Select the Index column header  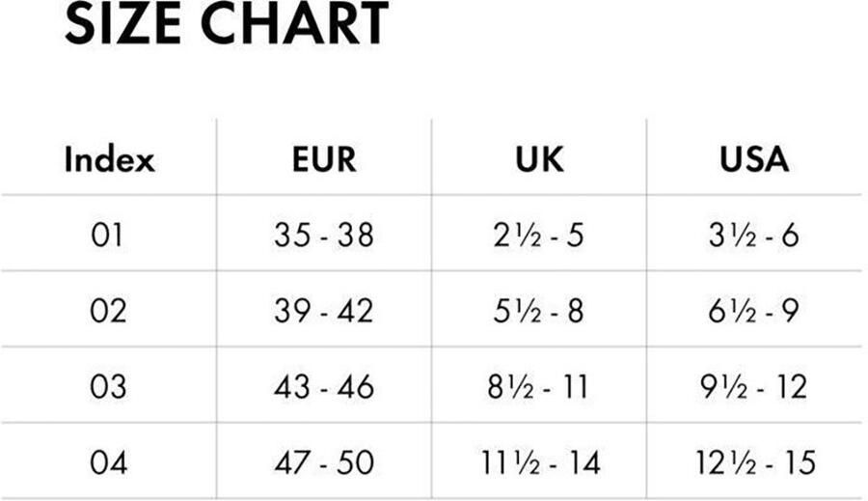click(109, 159)
